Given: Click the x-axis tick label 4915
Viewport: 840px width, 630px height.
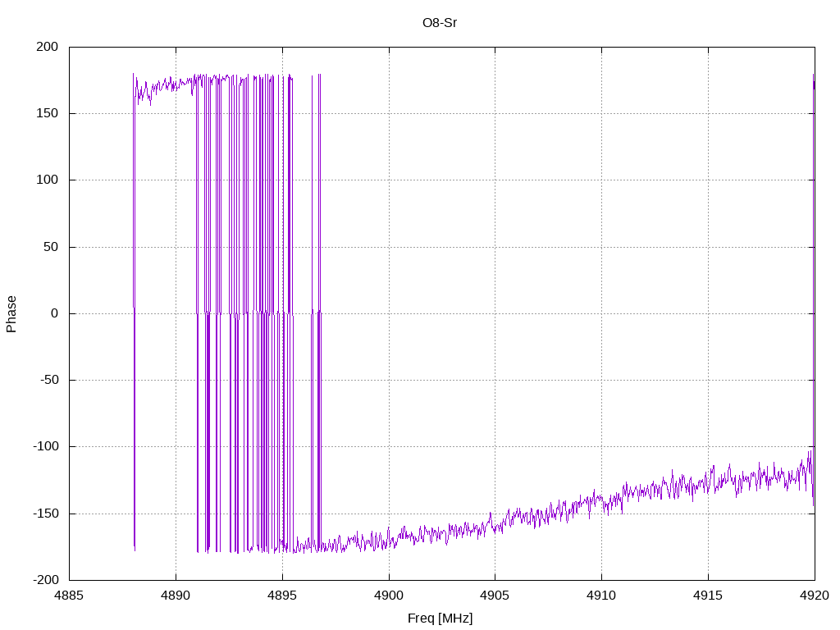Looking at the screenshot, I should point(708,596).
